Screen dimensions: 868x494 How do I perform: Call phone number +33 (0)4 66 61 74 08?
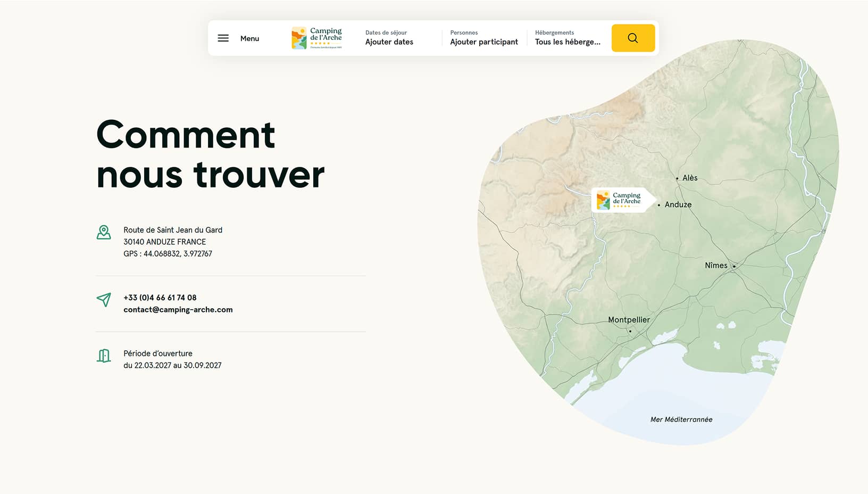tap(160, 298)
